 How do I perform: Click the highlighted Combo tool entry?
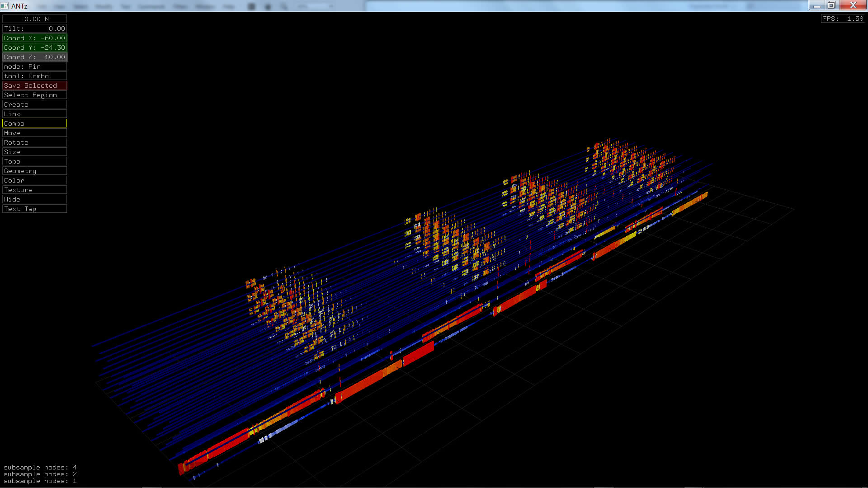click(34, 123)
